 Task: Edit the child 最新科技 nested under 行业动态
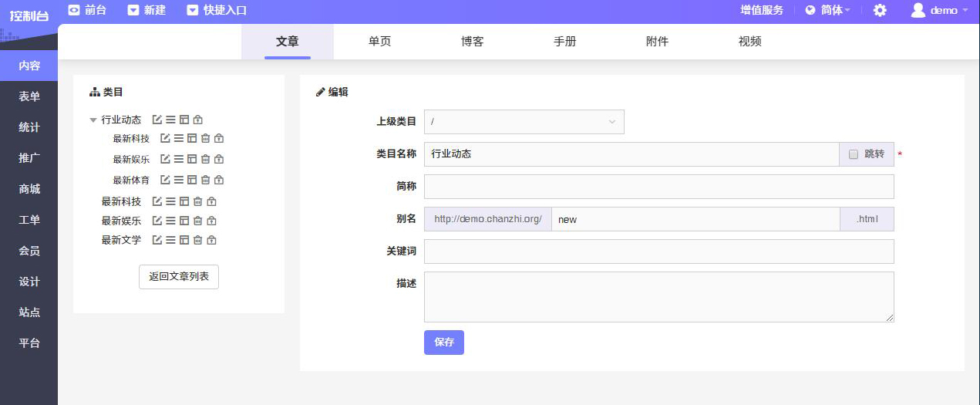click(165, 138)
